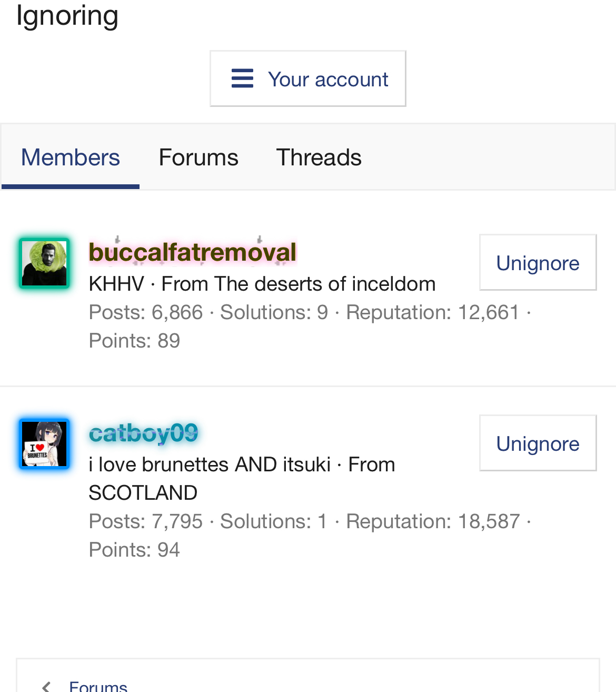Click the deserts of inceldom location link
Image resolution: width=616 pixels, height=692 pixels.
(325, 284)
